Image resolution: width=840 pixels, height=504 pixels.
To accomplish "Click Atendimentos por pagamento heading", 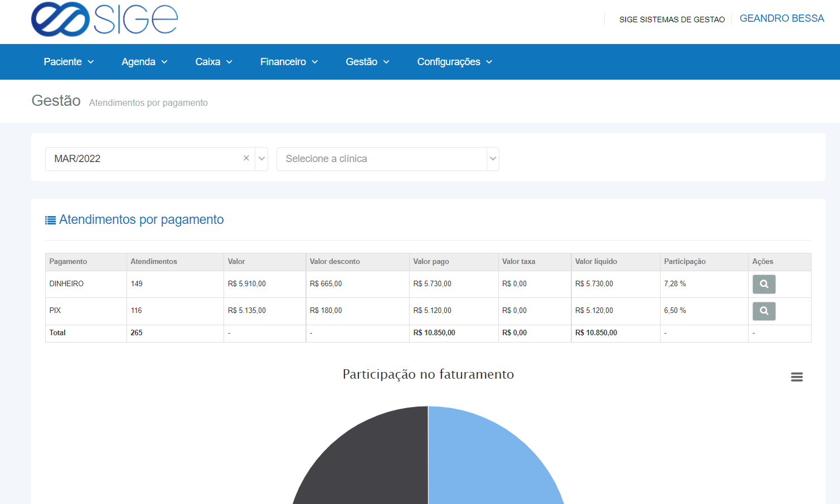I will pos(141,219).
